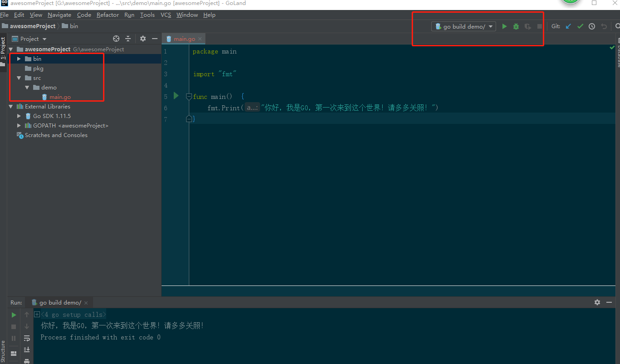The height and width of the screenshot is (364, 620).
Task: Expand the GOPATH awesomeProject node
Action: [19, 125]
